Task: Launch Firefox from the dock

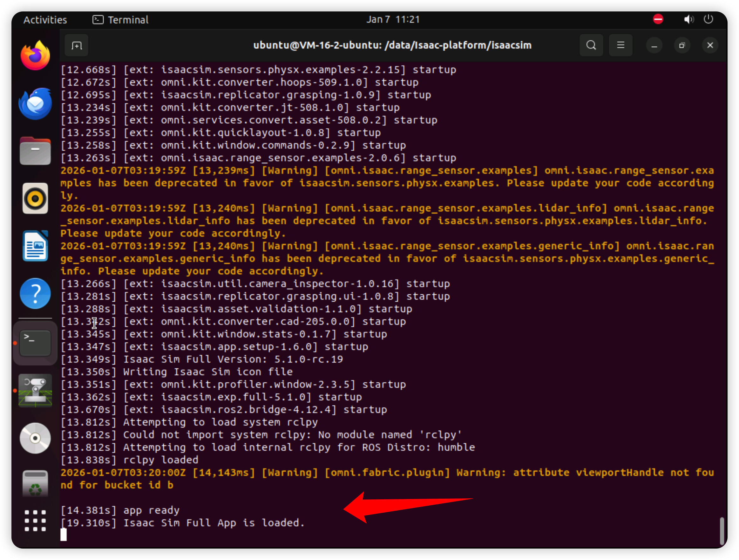Action: click(x=35, y=56)
